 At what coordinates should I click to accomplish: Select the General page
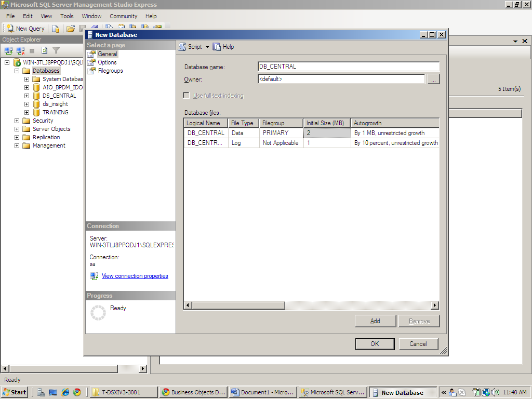(x=107, y=54)
